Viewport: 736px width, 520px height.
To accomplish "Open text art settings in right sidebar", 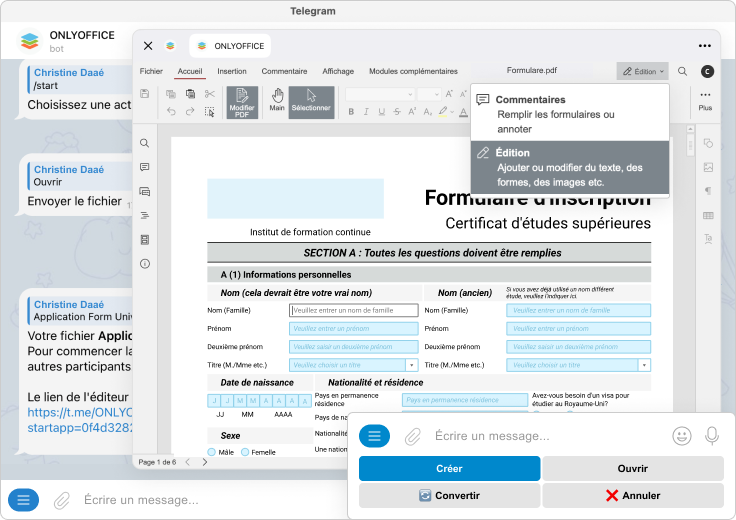I will click(x=708, y=239).
